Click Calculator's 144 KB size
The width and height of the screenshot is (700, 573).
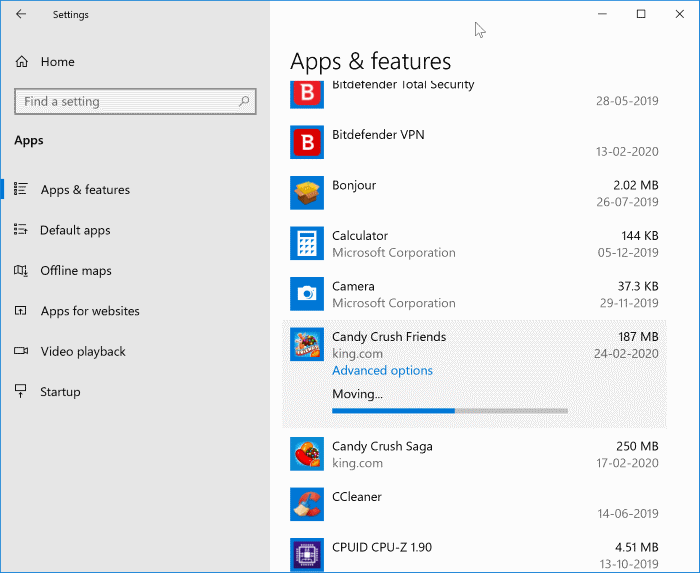point(640,235)
